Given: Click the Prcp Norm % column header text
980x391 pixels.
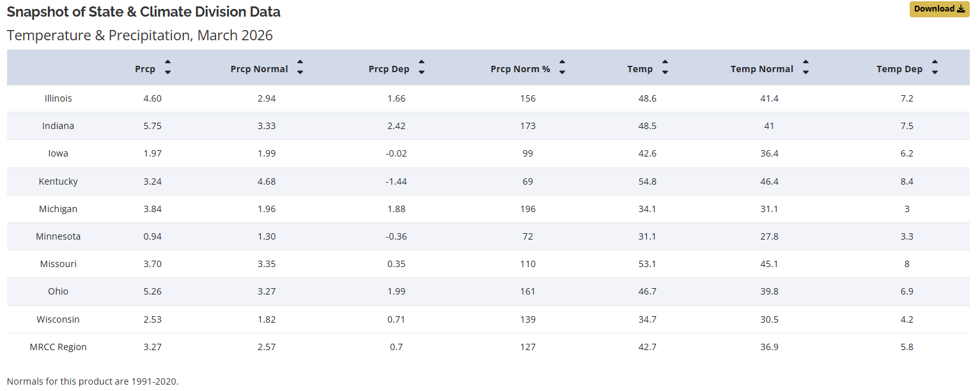Looking at the screenshot, I should point(520,69).
